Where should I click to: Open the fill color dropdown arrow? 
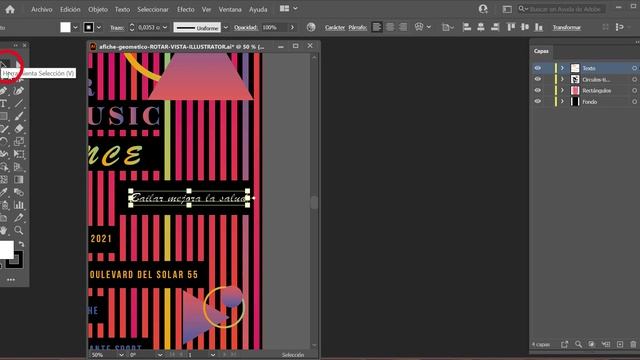(x=75, y=27)
